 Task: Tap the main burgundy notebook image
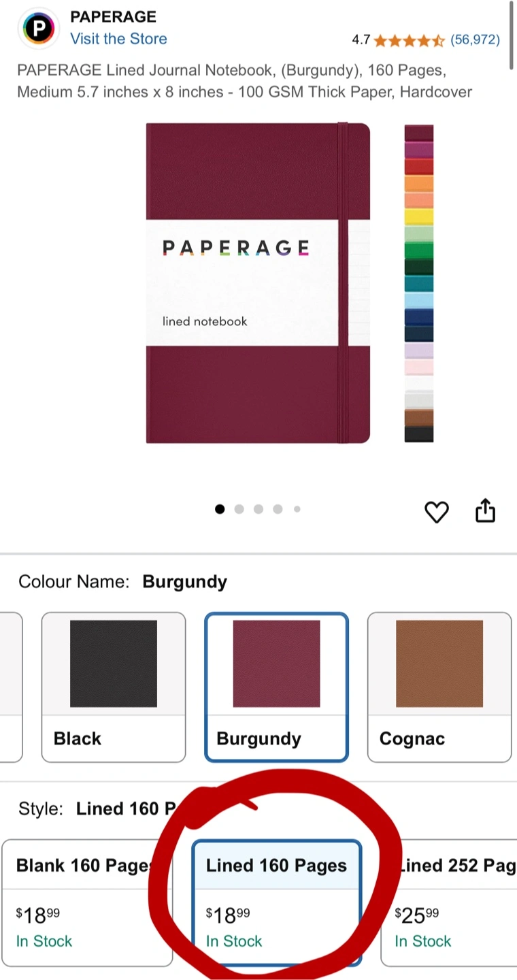pyautogui.click(x=258, y=283)
